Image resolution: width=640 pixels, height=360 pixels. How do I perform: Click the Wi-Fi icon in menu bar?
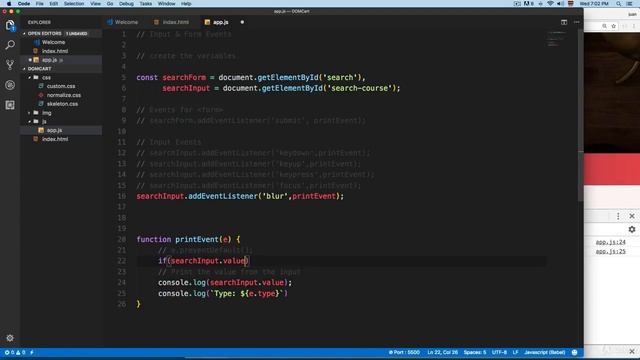click(x=550, y=4)
